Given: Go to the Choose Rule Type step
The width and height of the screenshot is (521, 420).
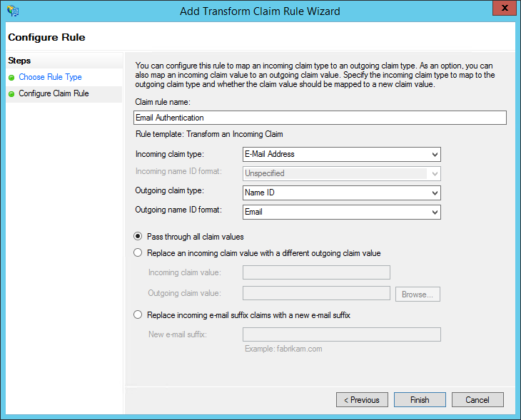Looking at the screenshot, I should (50, 77).
